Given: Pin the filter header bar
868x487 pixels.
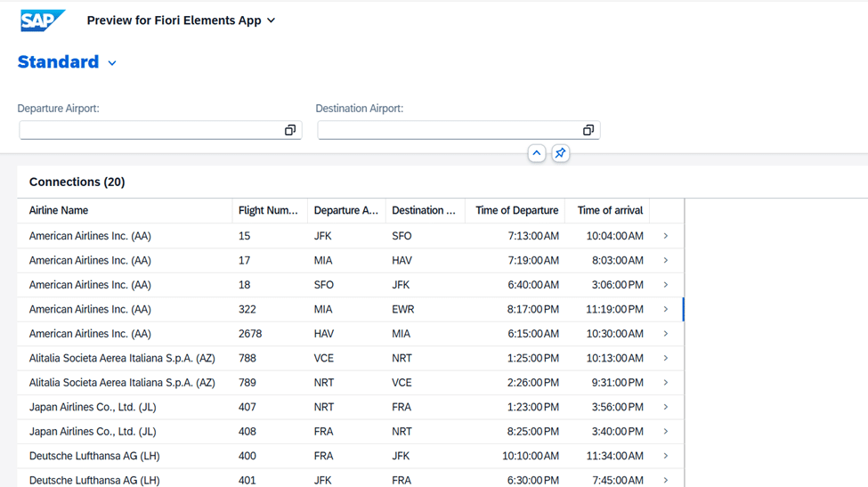Looking at the screenshot, I should pos(560,153).
